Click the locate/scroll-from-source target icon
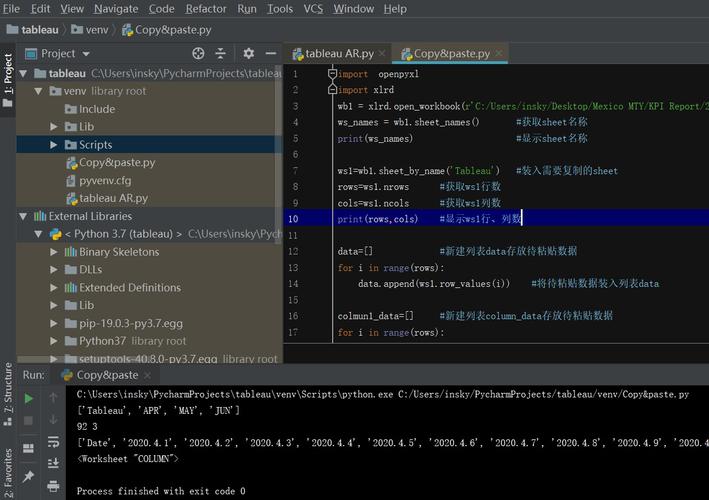 click(198, 53)
